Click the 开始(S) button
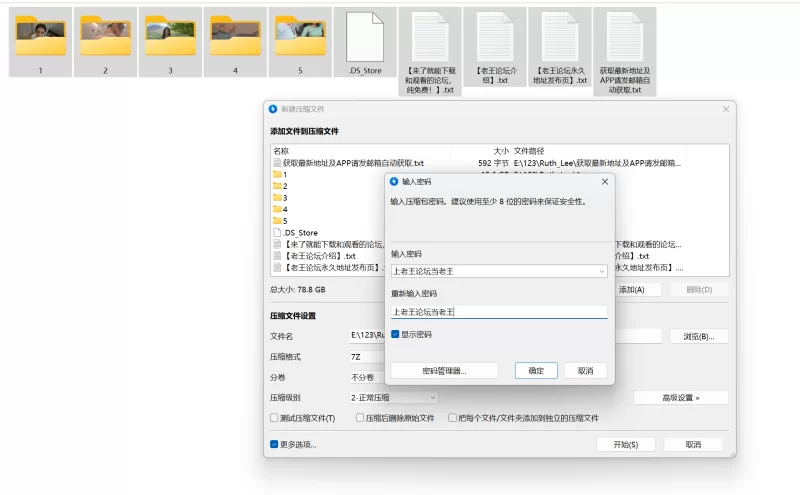The height and width of the screenshot is (495, 800). click(626, 444)
